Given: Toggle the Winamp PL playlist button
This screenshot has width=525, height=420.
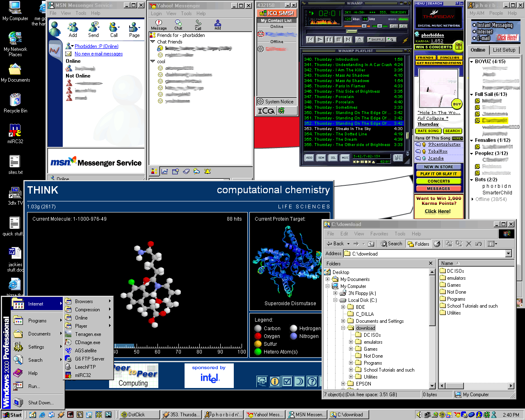Looking at the screenshot, I should [404, 26].
